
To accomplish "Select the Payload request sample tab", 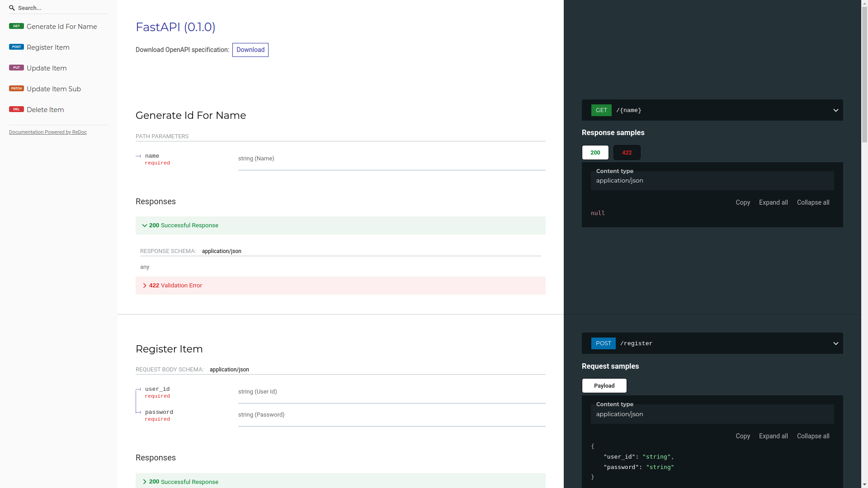I will (x=604, y=386).
